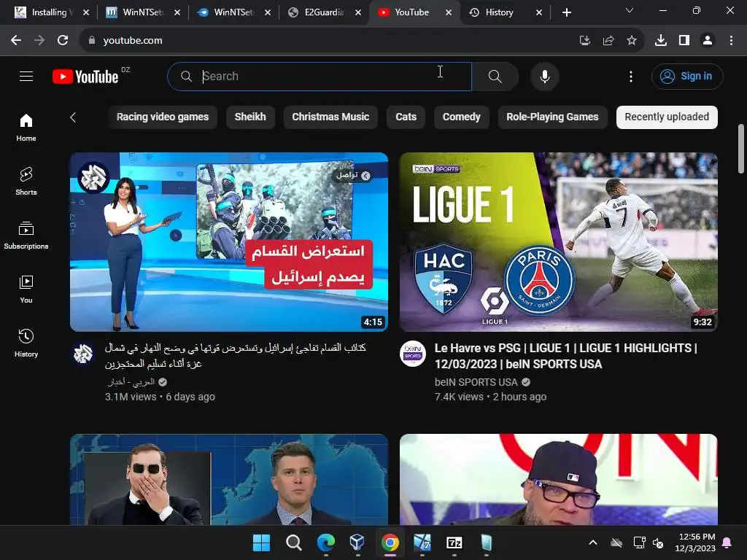The width and height of the screenshot is (747, 560).
Task: Go forward in Chrome
Action: (39, 41)
